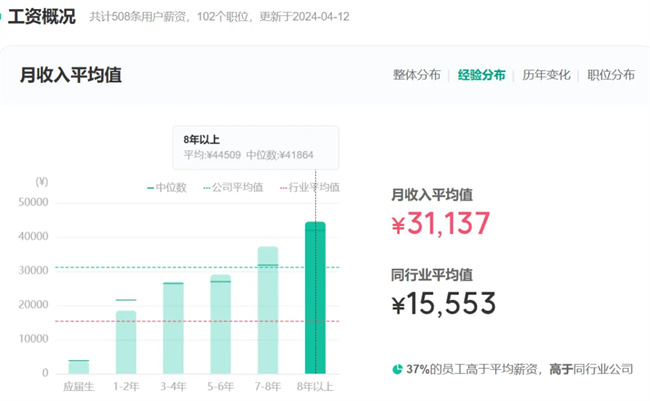Click the highlighted 8年以上 dark green bar
Screen dimensions: 650x401
315,298
